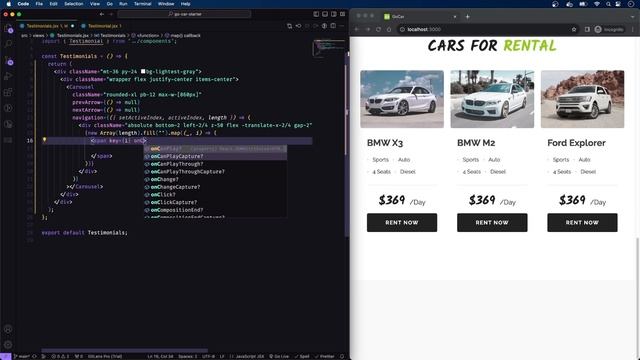Close the GoCar browser tab

coord(454,17)
